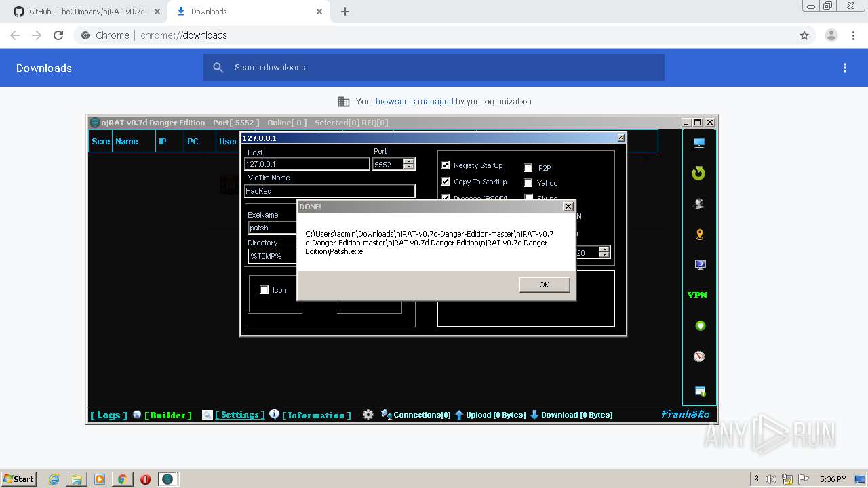The width and height of the screenshot is (868, 488).
Task: Open Chrome from the taskbar
Action: 122,479
